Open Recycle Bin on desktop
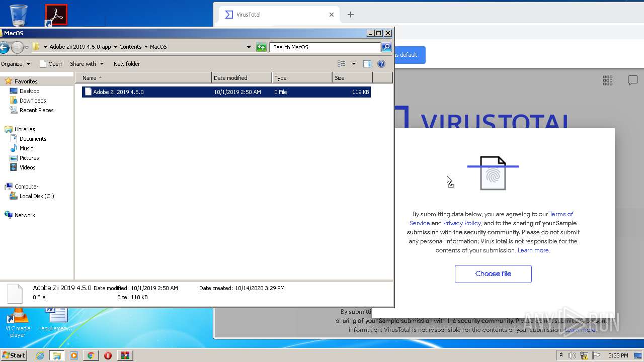This screenshot has width=644, height=362. (x=18, y=15)
